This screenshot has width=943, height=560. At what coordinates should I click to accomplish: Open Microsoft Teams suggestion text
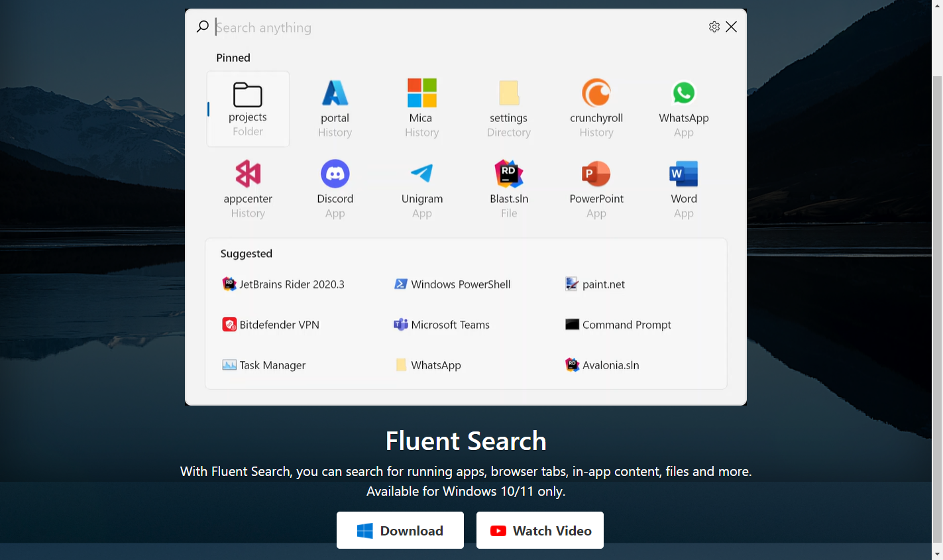[x=450, y=325]
